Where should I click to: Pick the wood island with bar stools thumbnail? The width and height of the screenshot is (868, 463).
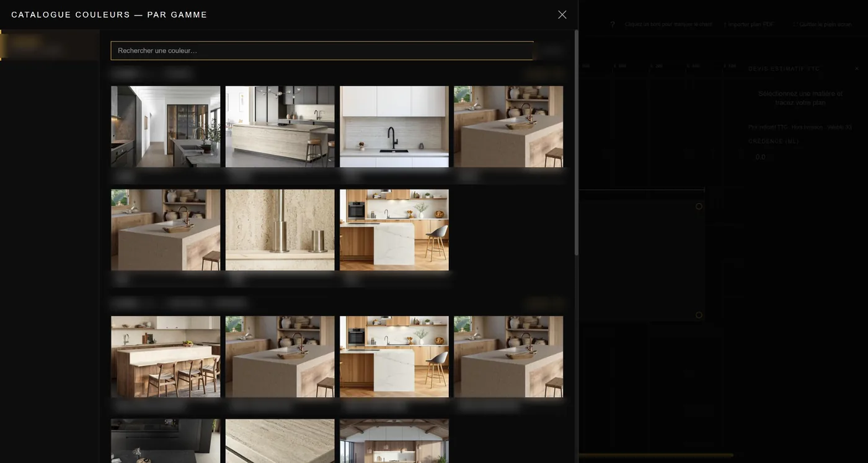click(280, 127)
